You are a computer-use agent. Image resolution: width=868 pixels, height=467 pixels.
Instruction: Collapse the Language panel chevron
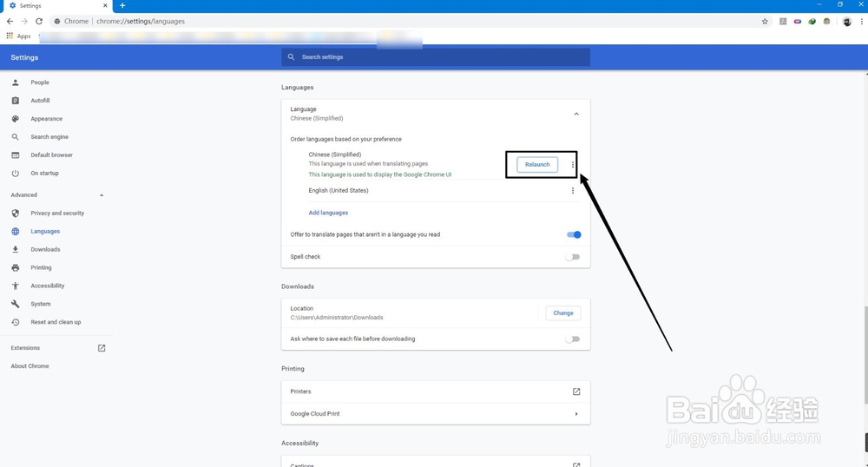tap(576, 114)
